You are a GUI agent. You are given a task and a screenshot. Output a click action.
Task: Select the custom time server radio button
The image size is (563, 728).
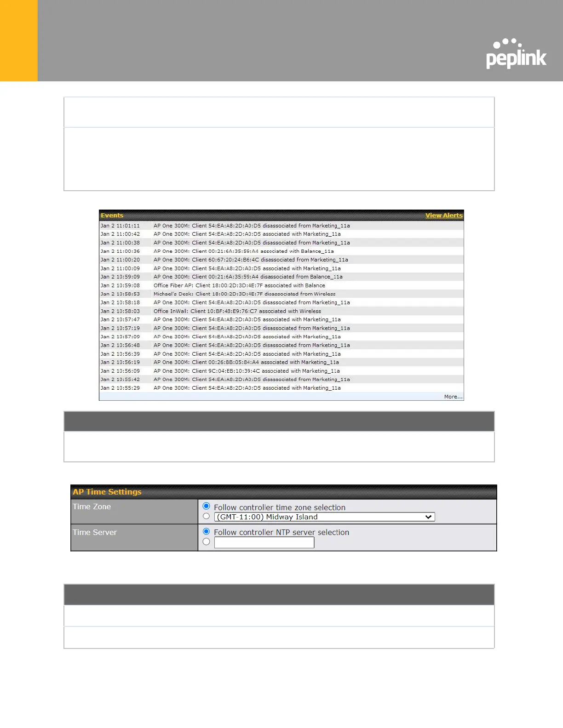207,542
